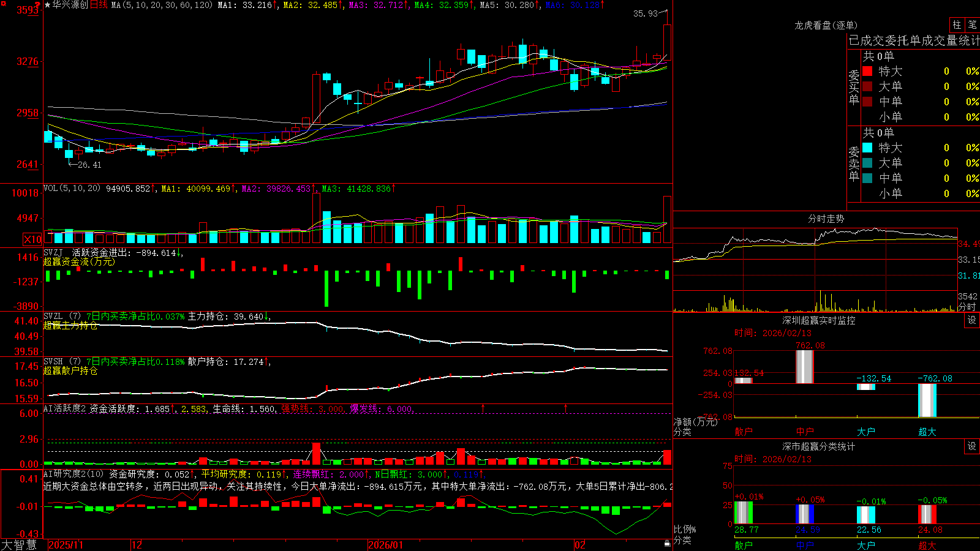Viewport: 980px width, 551px height.
Task: Click 大户 category in 深市超赢分类统计 chart
Action: pyautogui.click(x=866, y=545)
